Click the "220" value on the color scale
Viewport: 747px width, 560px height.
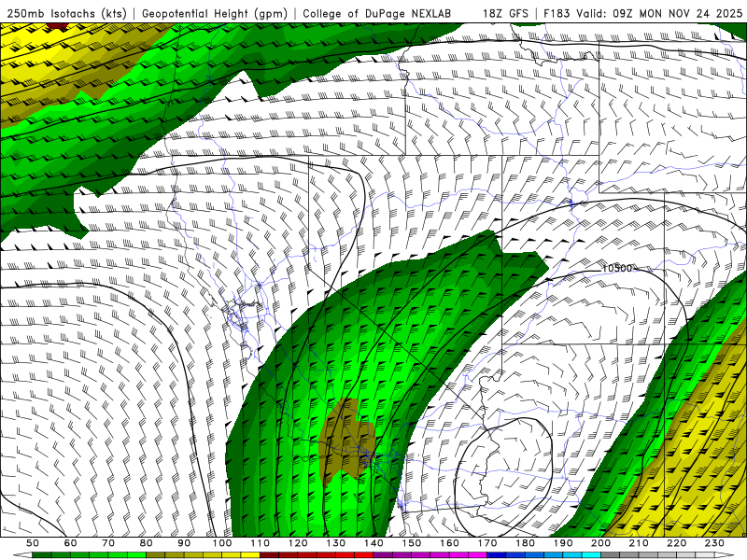pos(676,543)
